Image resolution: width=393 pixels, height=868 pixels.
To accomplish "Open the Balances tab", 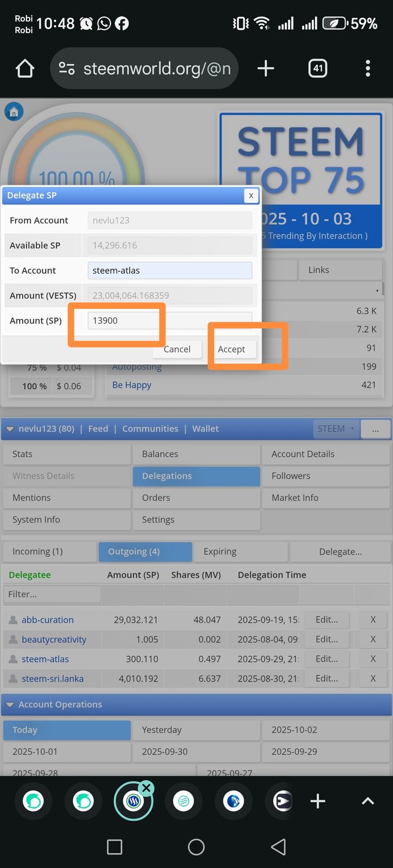I will [x=196, y=454].
